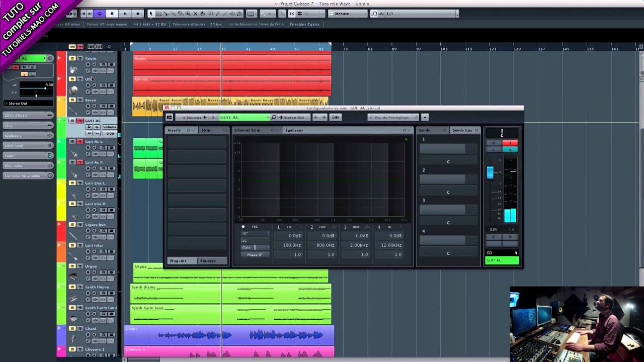Click the Chant track microphone icon
Viewport: 644px width, 362px height.
tap(73, 339)
